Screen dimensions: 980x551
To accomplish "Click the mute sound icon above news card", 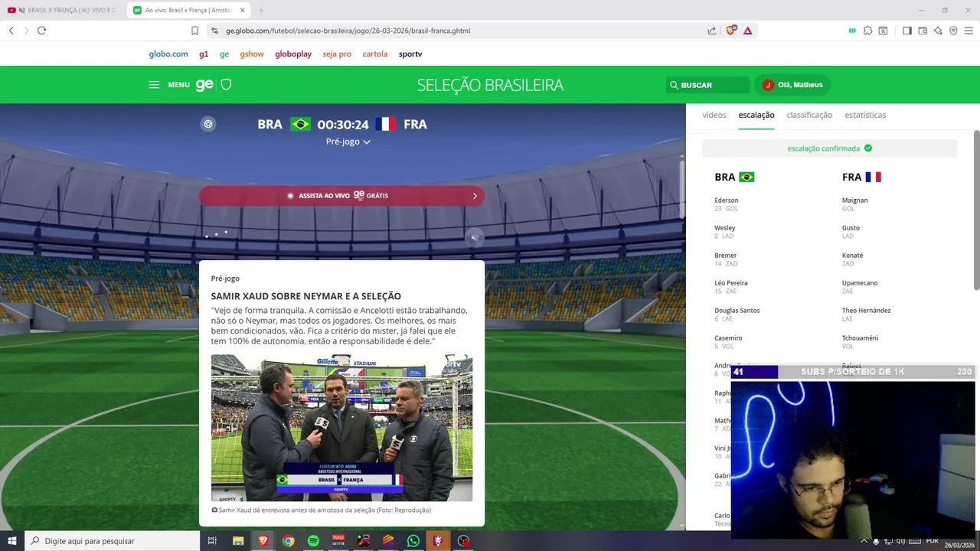I will pos(475,237).
